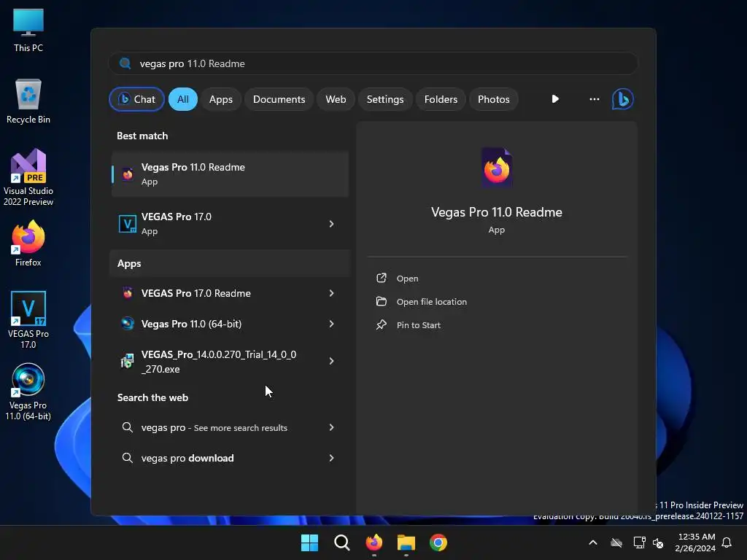Click inside the search text field
This screenshot has height=560, width=747.
(373, 63)
